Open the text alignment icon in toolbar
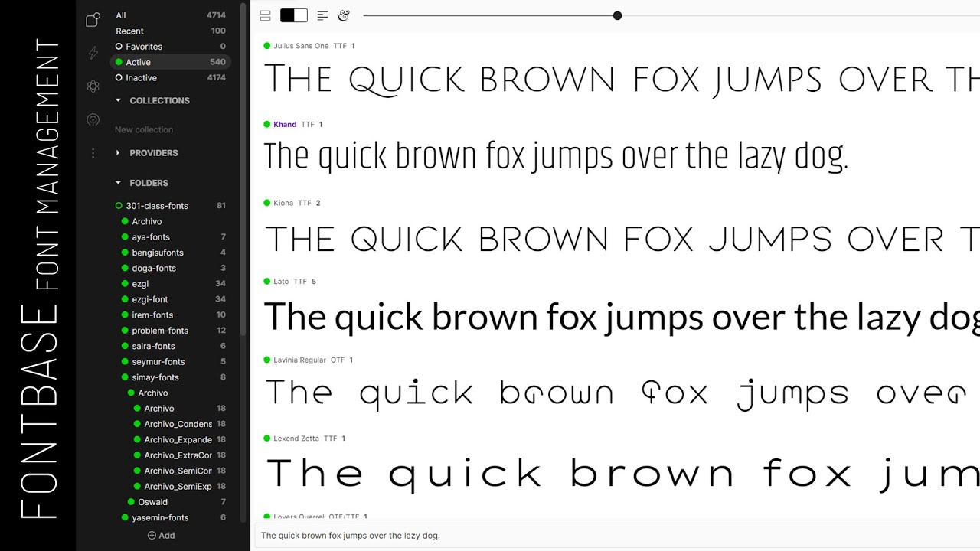 click(322, 15)
